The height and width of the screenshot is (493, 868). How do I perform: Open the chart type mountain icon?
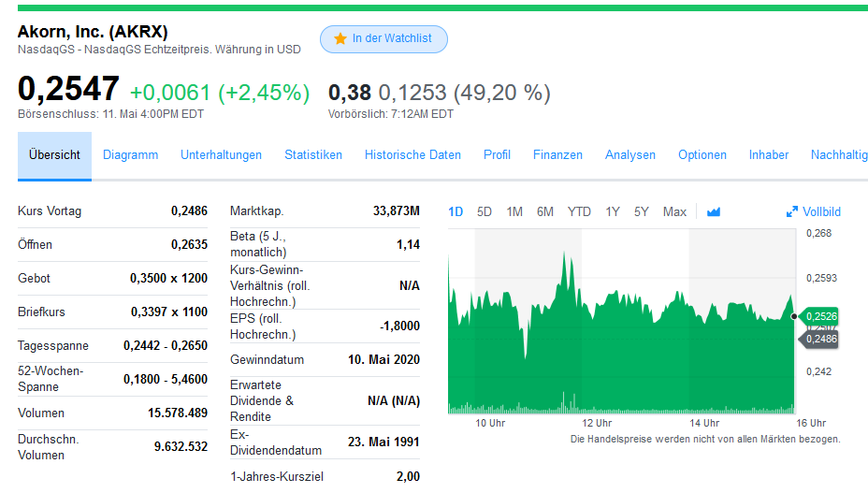click(x=714, y=212)
